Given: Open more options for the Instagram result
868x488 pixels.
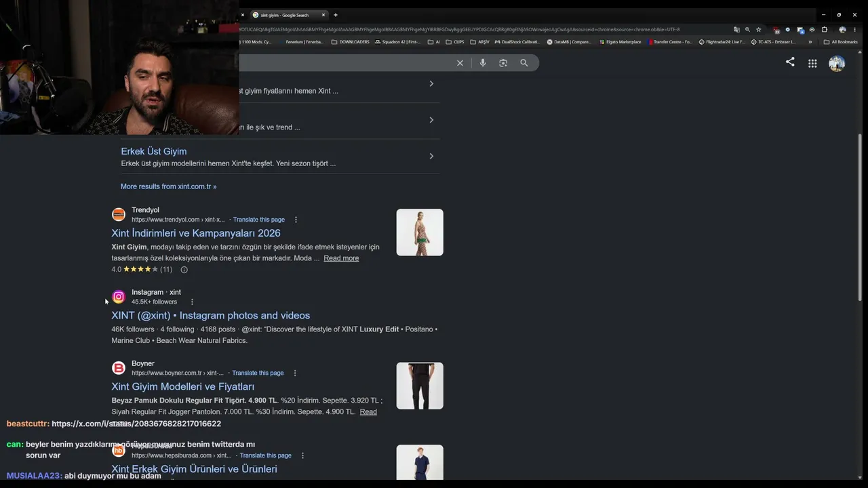Looking at the screenshot, I should click(x=192, y=302).
